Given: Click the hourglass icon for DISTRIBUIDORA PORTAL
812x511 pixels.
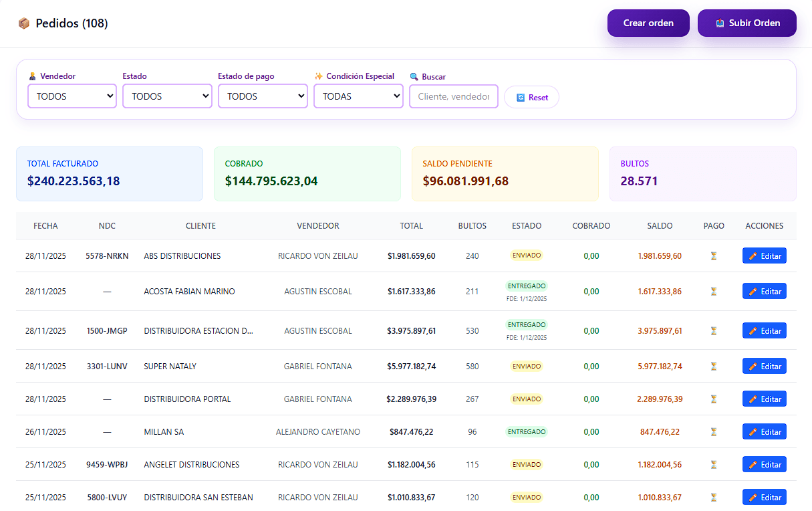Looking at the screenshot, I should [x=713, y=399].
